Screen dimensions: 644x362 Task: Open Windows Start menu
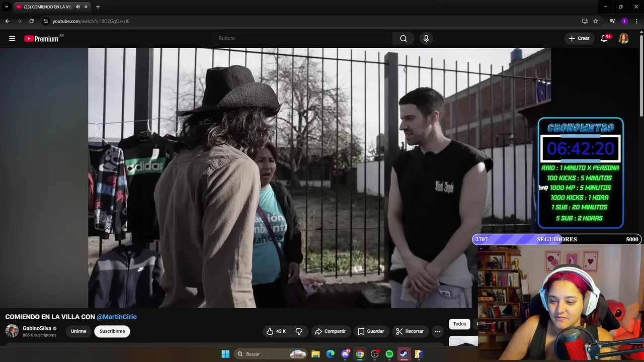pos(225,354)
